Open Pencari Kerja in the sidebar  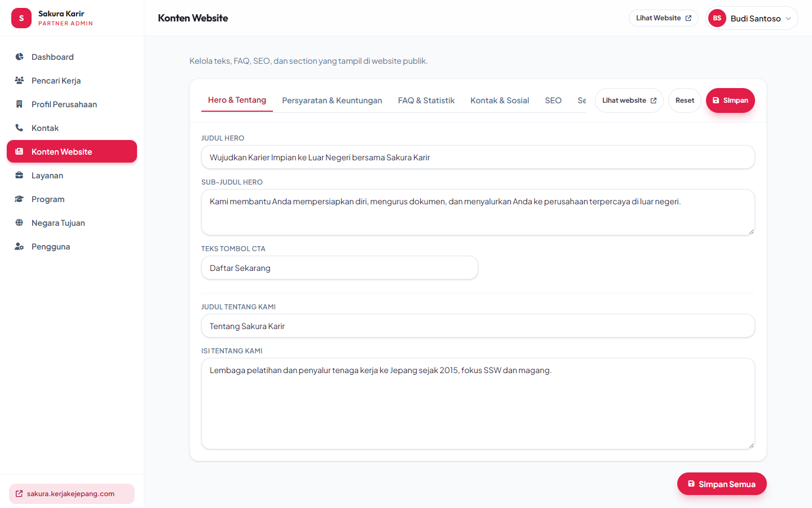72,81
